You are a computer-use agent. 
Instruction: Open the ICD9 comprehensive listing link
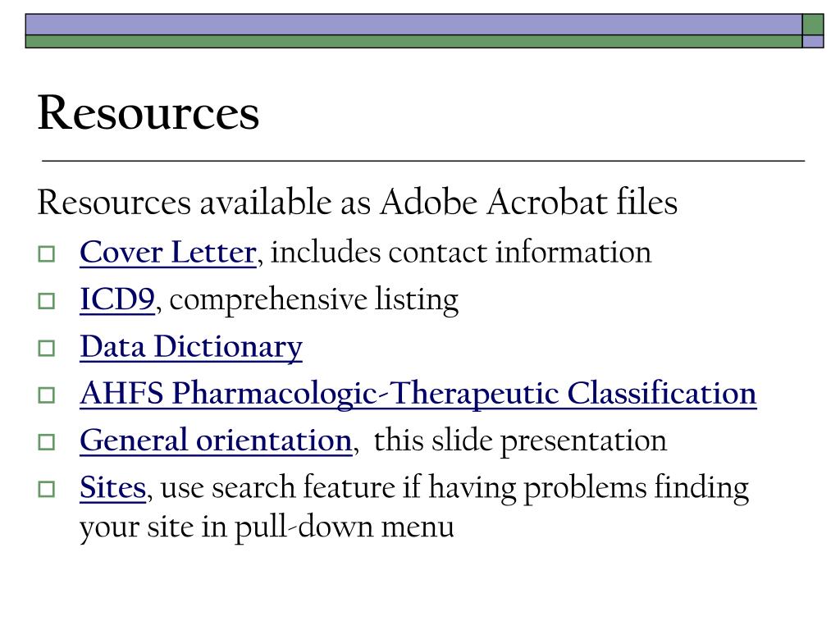pyautogui.click(x=117, y=299)
